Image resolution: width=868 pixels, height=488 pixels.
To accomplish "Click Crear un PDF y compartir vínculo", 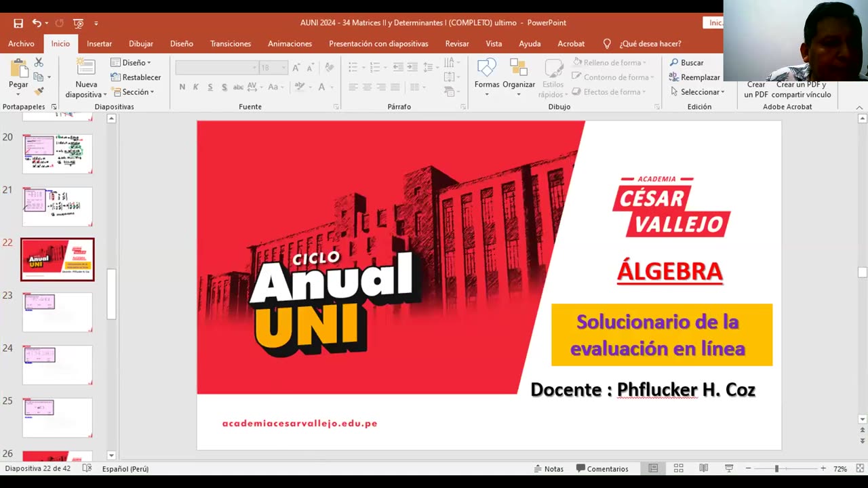I will (x=801, y=89).
